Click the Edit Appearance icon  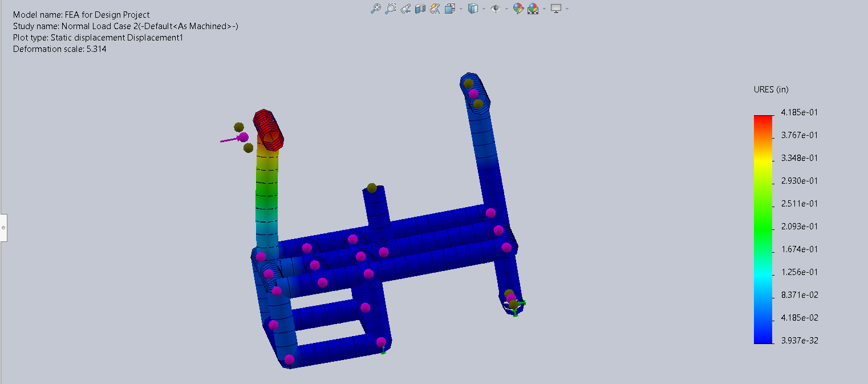tap(518, 9)
